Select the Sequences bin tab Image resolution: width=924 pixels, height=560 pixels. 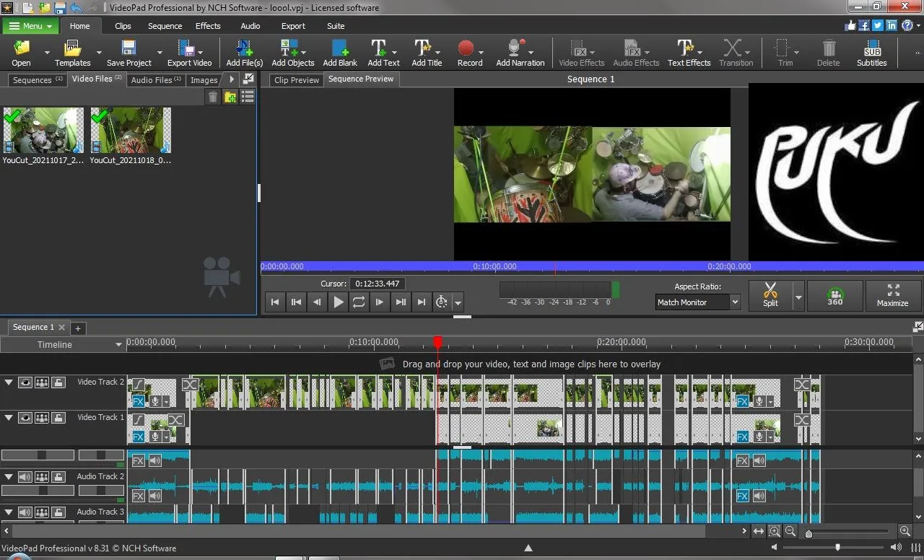pyautogui.click(x=37, y=80)
